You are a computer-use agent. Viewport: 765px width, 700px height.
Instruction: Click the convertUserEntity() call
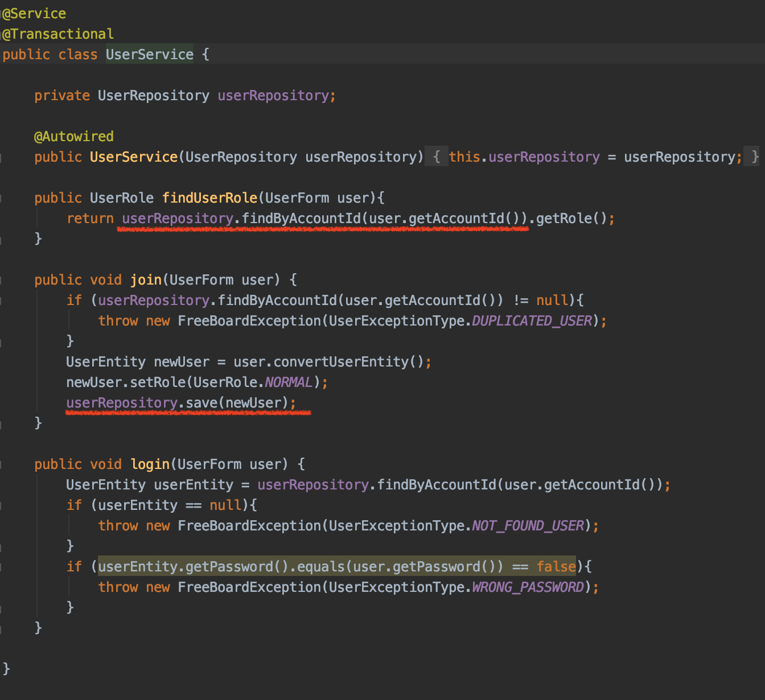(x=348, y=362)
